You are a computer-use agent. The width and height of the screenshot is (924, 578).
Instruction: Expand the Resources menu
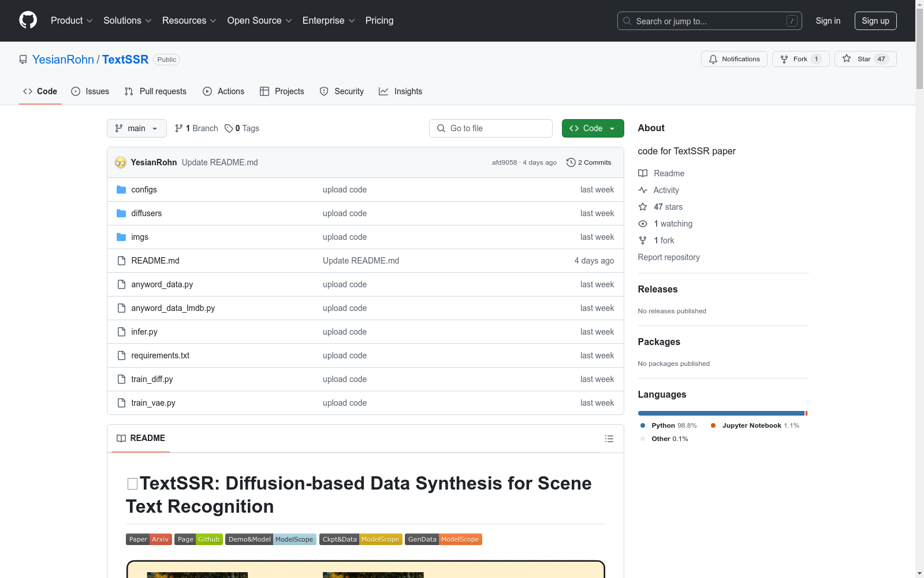tap(189, 21)
